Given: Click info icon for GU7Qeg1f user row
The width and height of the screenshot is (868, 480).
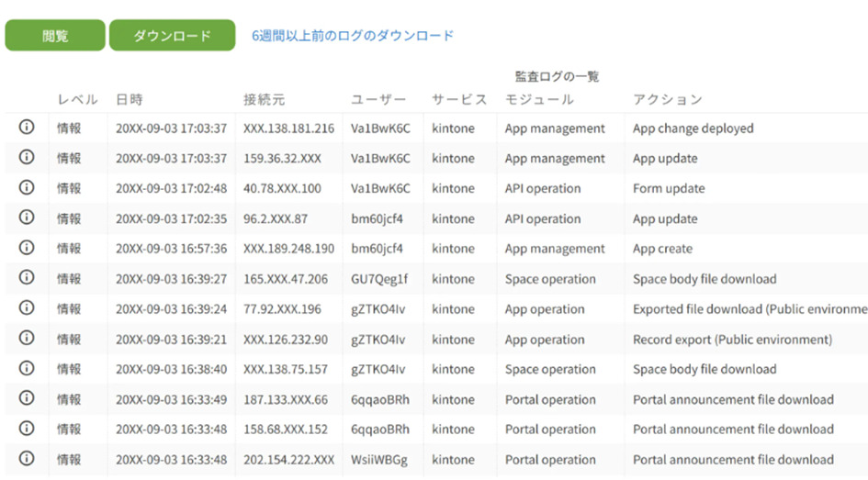Looking at the screenshot, I should [x=27, y=278].
